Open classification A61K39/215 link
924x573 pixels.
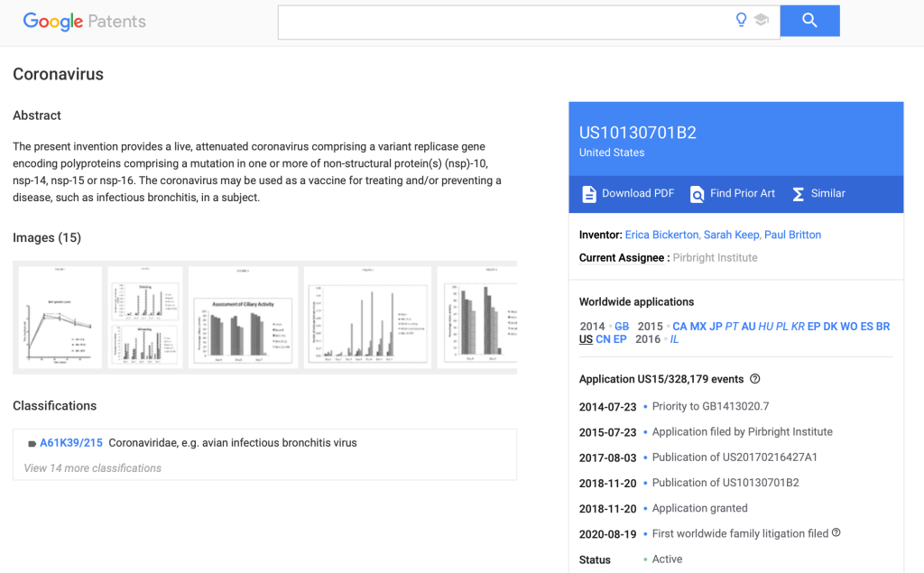click(70, 443)
